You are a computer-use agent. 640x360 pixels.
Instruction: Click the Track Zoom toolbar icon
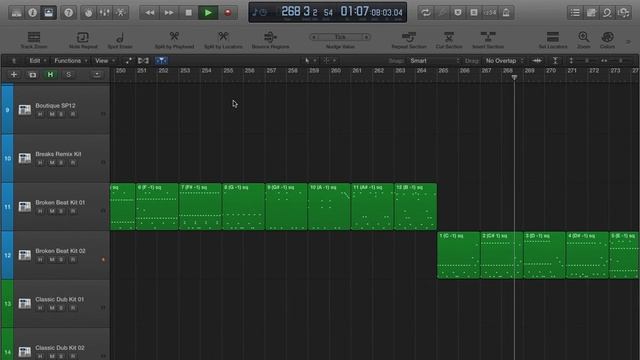point(34,37)
